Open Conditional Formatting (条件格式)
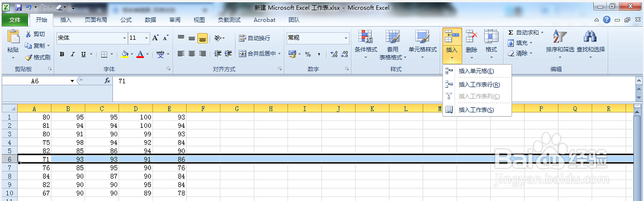This screenshot has width=644, height=201. coord(366,45)
